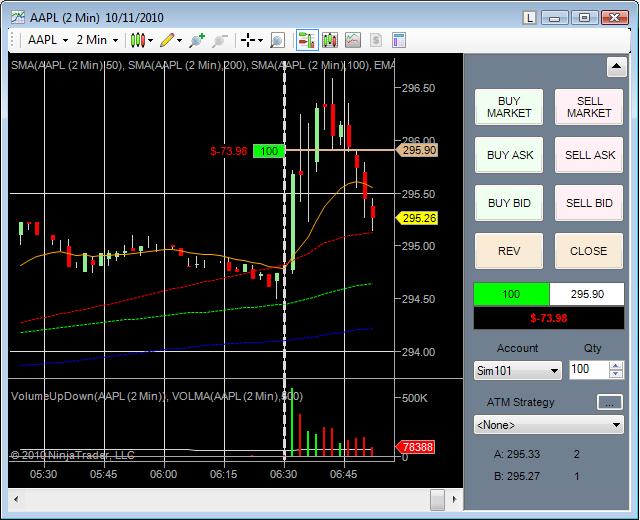The image size is (640, 520).
Task: Decrease quantity with the down spinner
Action: point(616,374)
